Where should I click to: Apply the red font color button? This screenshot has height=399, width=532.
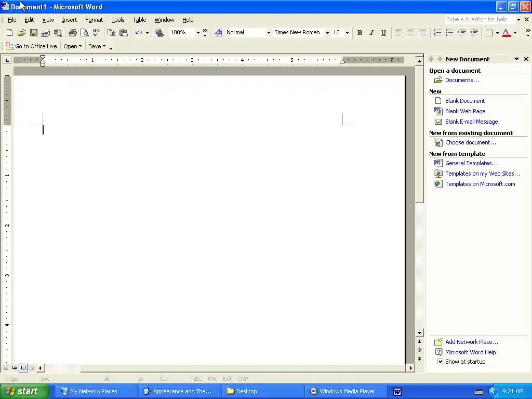click(506, 33)
